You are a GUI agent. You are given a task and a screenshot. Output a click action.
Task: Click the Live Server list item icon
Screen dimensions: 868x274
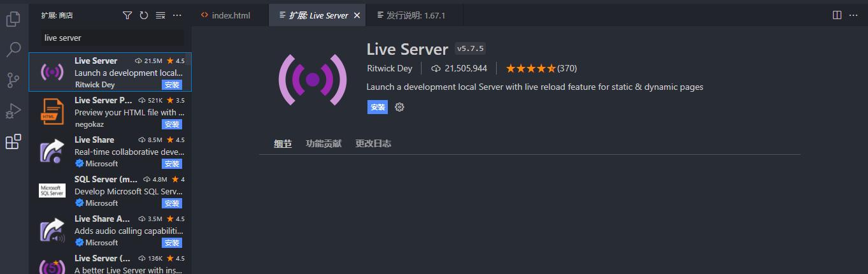tap(52, 72)
